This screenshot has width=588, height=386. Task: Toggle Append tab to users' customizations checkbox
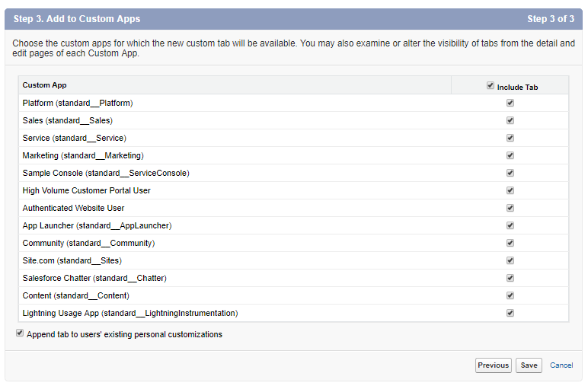click(20, 333)
